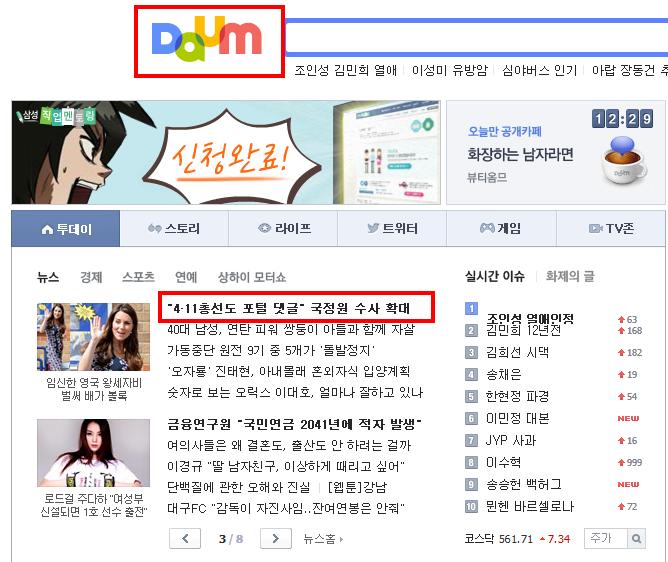Go to next news page arrow
The image size is (668, 562).
click(276, 539)
